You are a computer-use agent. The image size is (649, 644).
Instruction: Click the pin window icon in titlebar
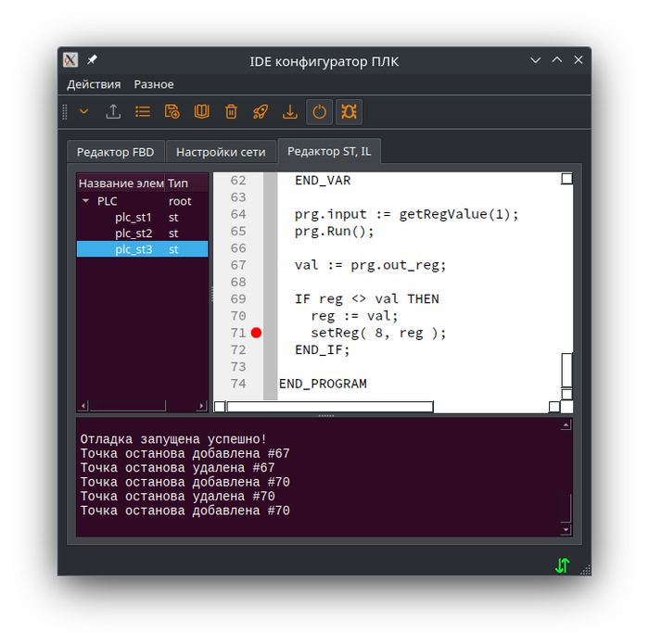click(x=92, y=60)
